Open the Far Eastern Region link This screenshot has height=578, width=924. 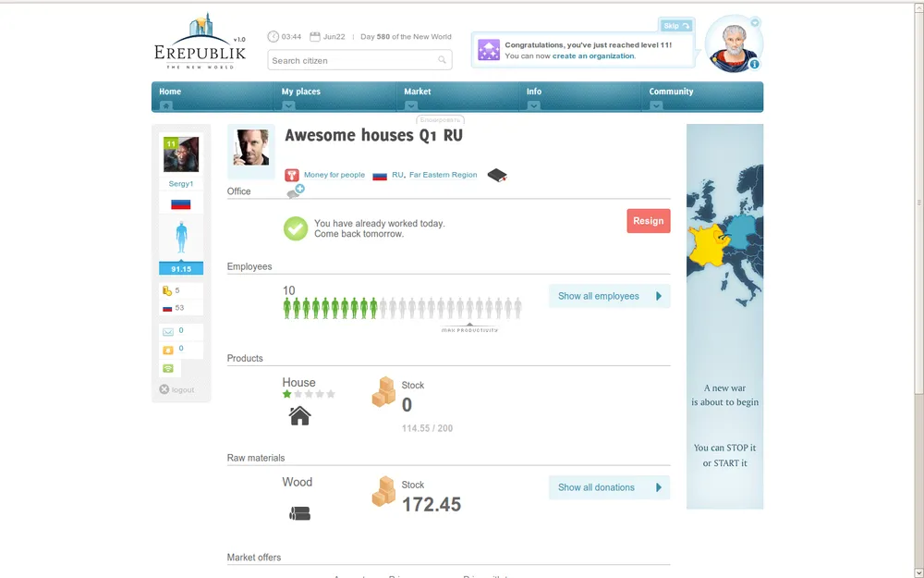tap(444, 175)
